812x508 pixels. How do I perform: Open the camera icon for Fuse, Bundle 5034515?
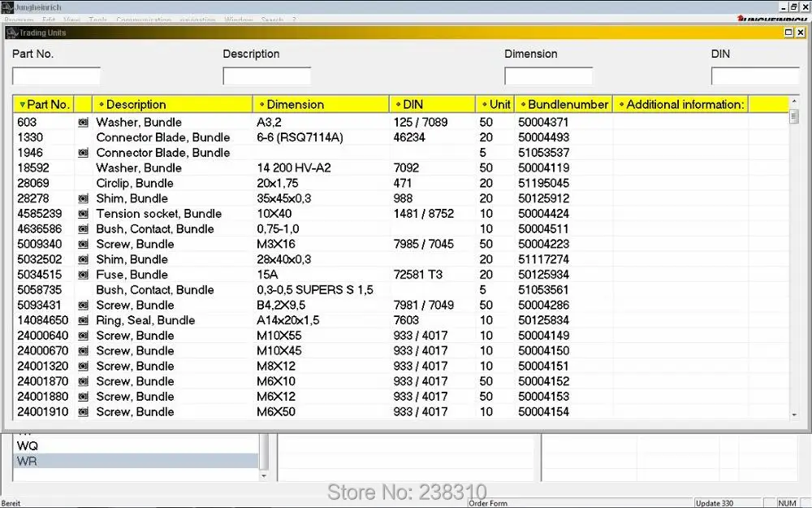click(83, 275)
